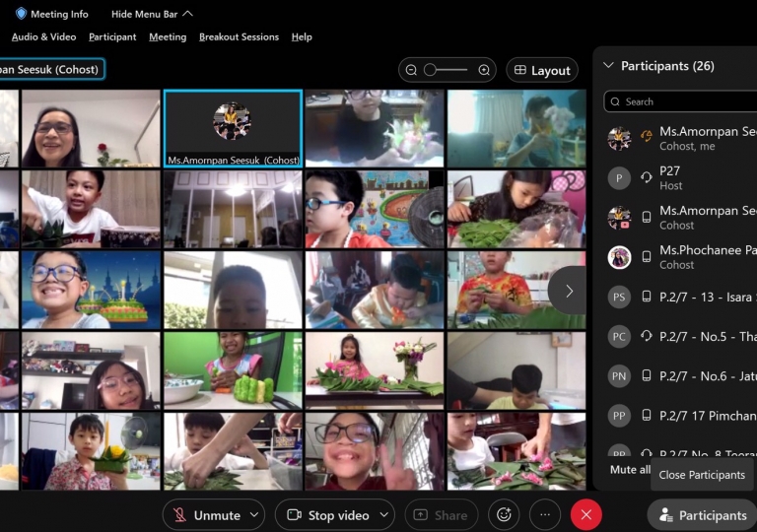Collapse with Hide Menu Bar chevron

click(x=188, y=14)
